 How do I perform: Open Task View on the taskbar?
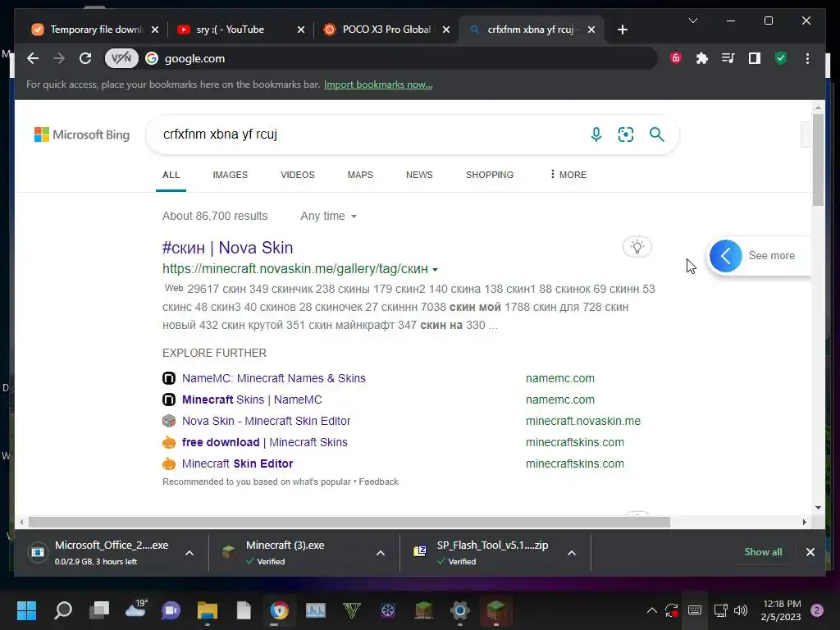tap(99, 610)
